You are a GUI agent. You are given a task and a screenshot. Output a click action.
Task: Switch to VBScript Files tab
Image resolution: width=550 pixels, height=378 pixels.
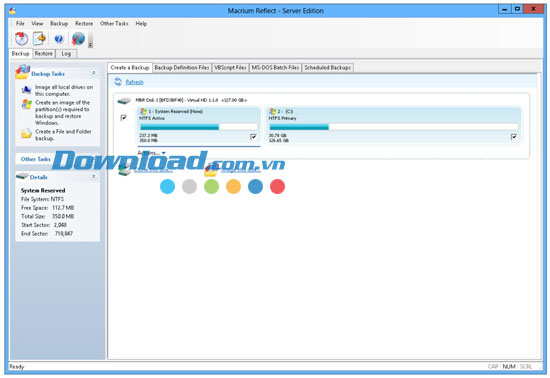230,68
